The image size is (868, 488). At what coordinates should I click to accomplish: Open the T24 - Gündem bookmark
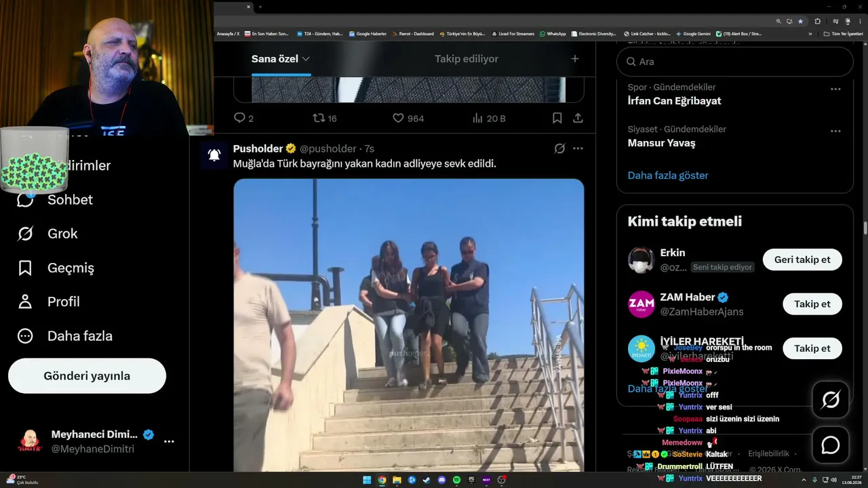pyautogui.click(x=320, y=34)
